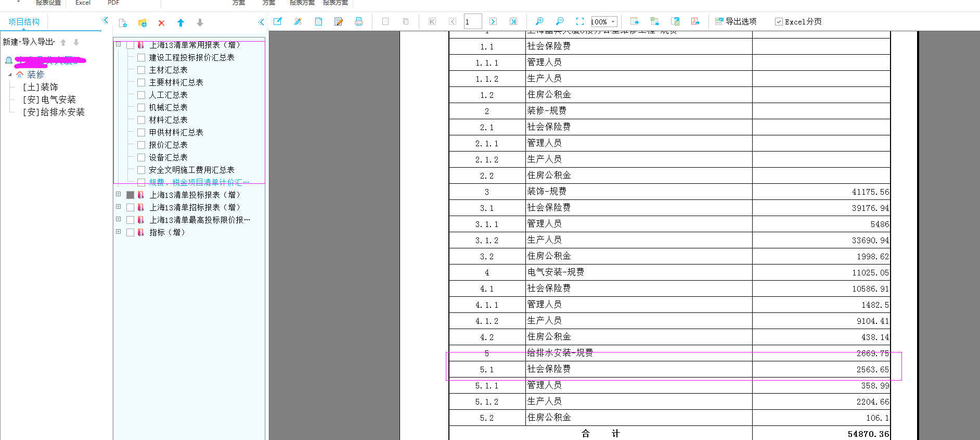Click the zoom in magnifier icon
This screenshot has width=980, height=440.
[x=539, y=21]
